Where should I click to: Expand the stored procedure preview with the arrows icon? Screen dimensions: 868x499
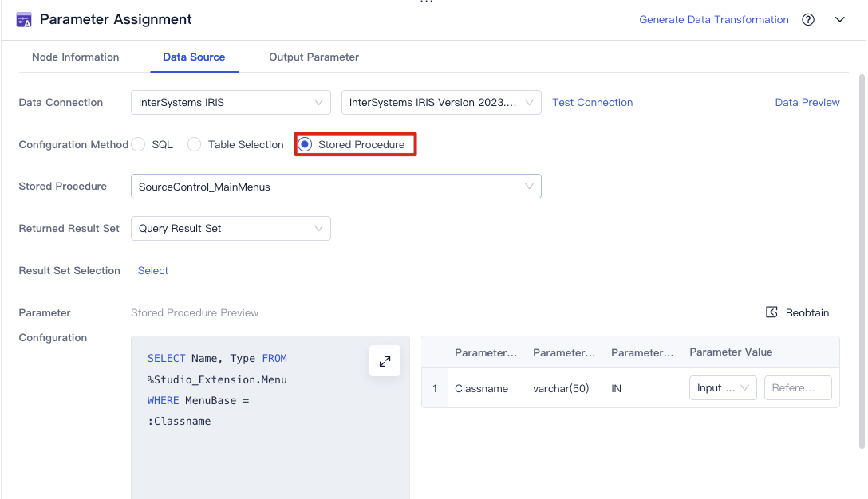(385, 361)
